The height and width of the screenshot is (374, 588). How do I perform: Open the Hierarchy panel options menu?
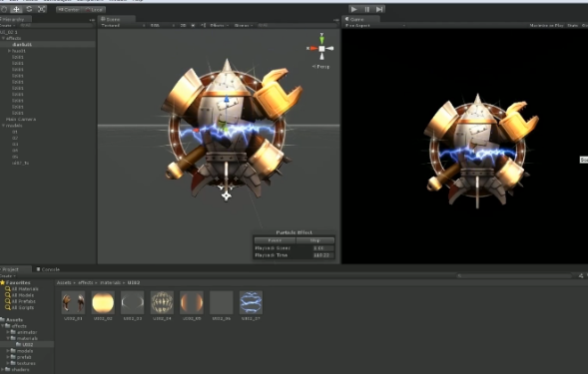pos(92,20)
